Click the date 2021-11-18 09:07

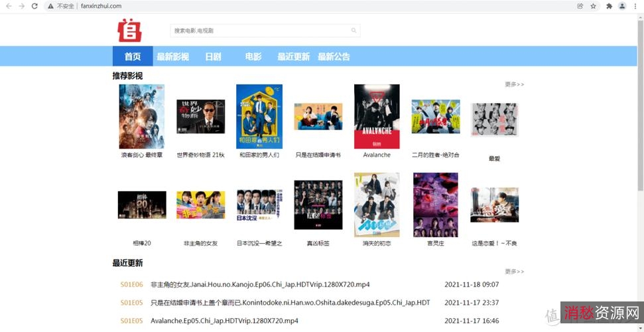coord(472,285)
